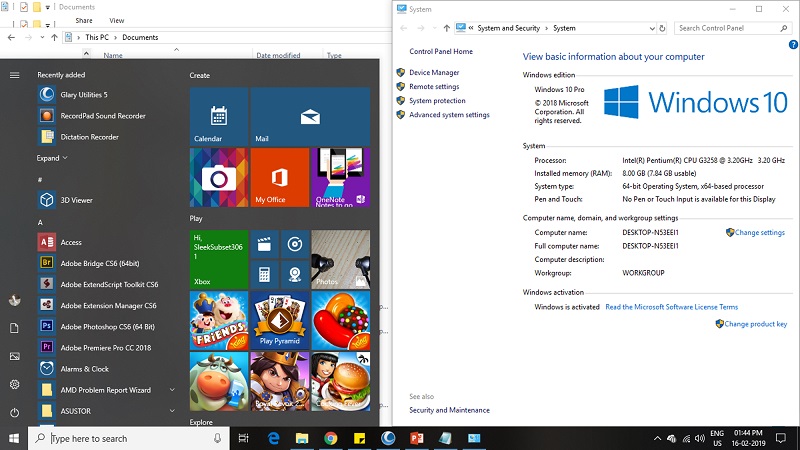Viewport: 800px width, 450px height.
Task: Open Device Manager link
Action: click(x=434, y=72)
